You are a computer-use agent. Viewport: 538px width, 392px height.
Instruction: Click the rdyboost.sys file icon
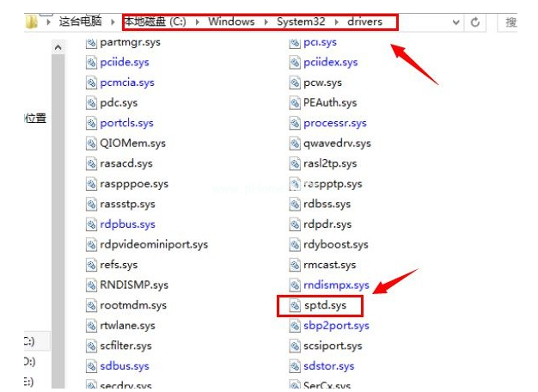click(x=295, y=245)
